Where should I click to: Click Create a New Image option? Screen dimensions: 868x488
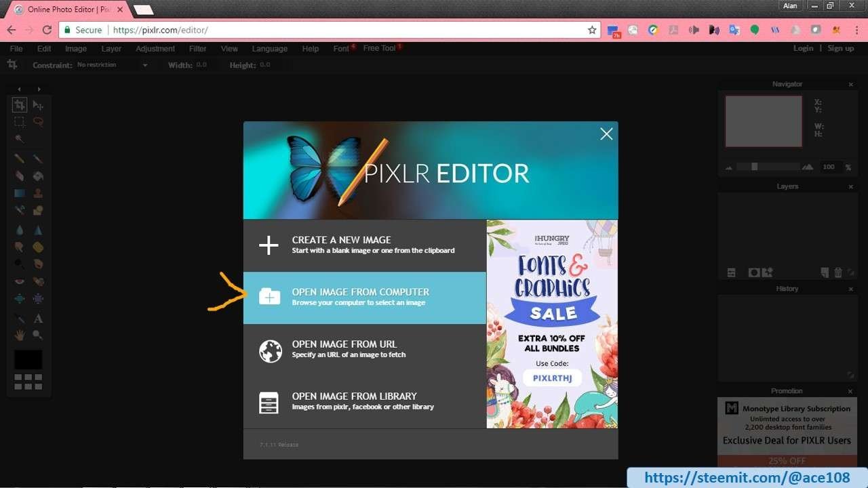coord(365,245)
